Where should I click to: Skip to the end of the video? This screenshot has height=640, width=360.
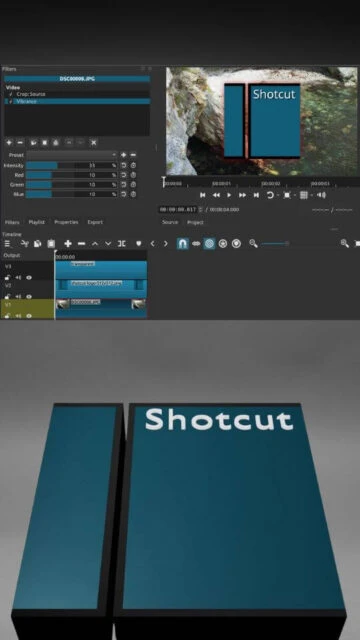(x=256, y=195)
